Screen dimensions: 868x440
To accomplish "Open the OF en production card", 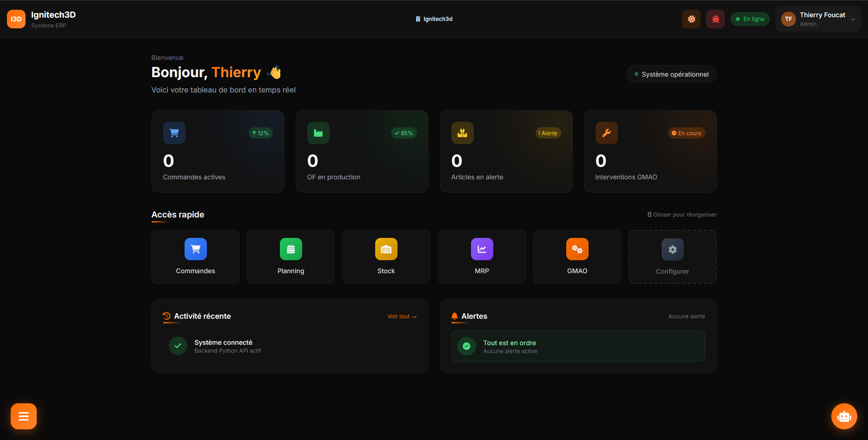I will (x=362, y=151).
